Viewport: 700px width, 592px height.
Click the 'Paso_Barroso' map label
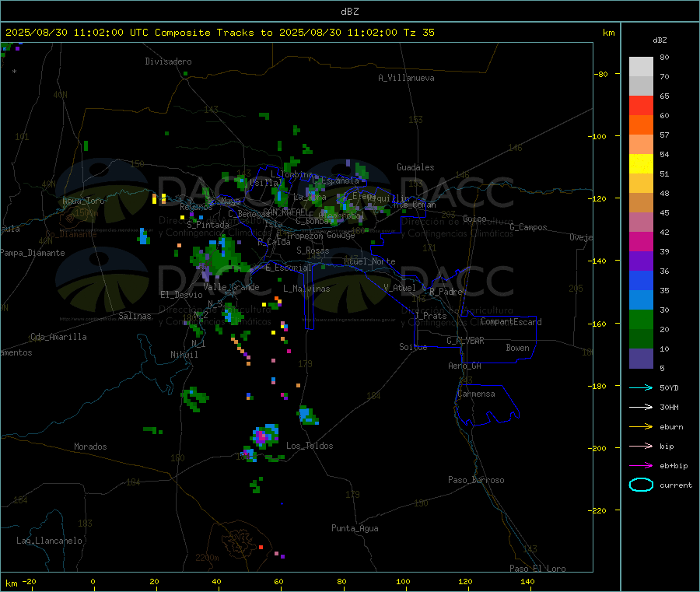[x=476, y=480]
